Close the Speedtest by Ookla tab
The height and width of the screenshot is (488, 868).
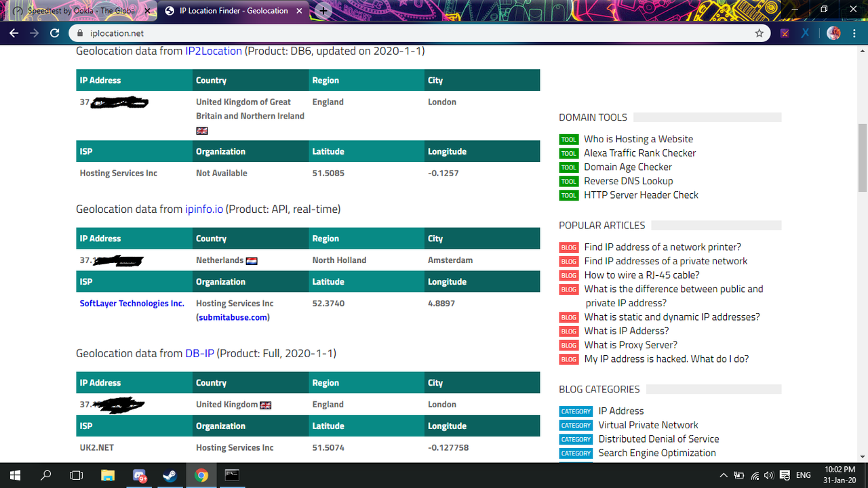148,11
